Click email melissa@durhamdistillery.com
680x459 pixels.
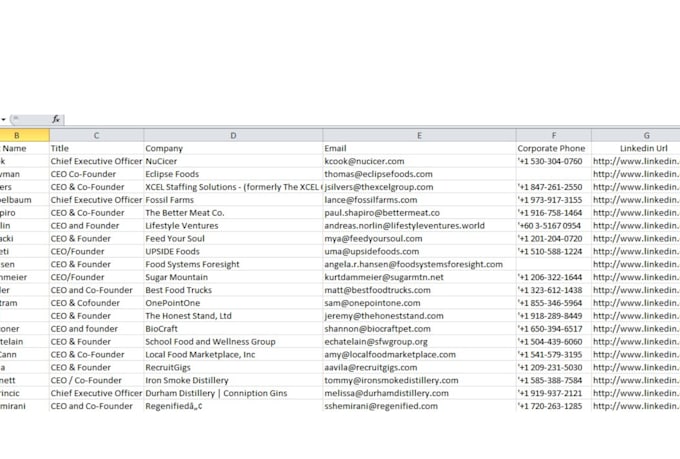(x=386, y=393)
